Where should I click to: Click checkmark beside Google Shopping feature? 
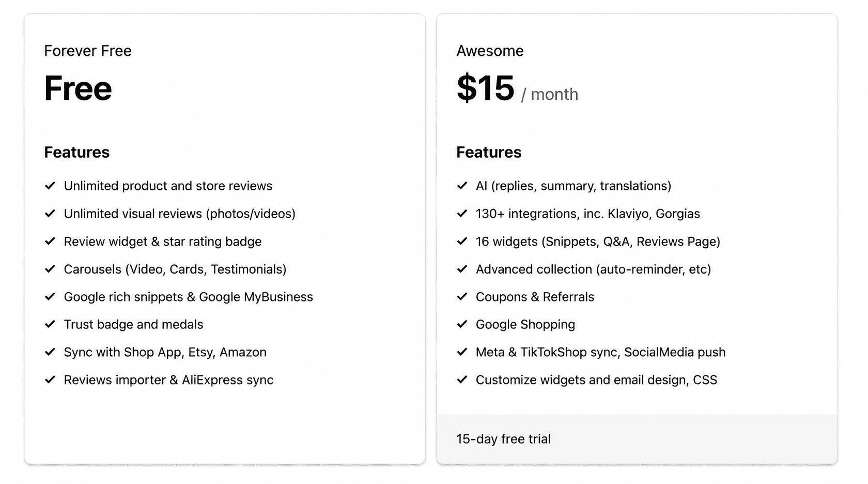(462, 324)
